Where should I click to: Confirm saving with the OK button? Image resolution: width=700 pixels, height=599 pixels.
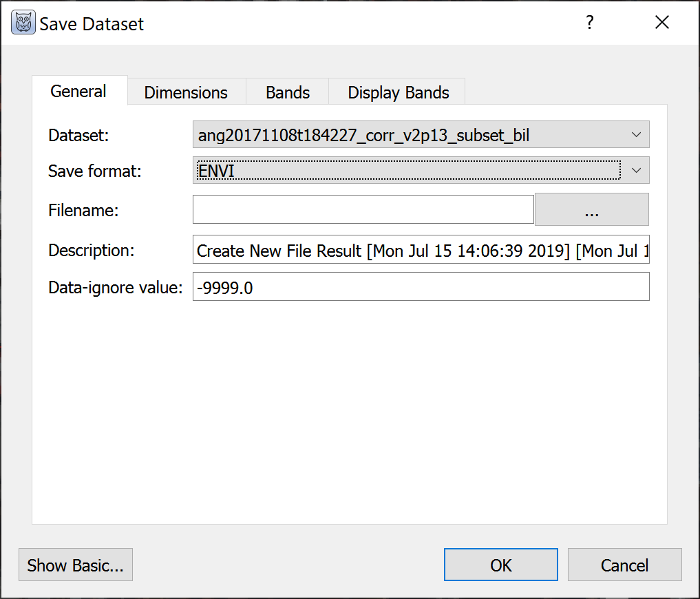500,565
